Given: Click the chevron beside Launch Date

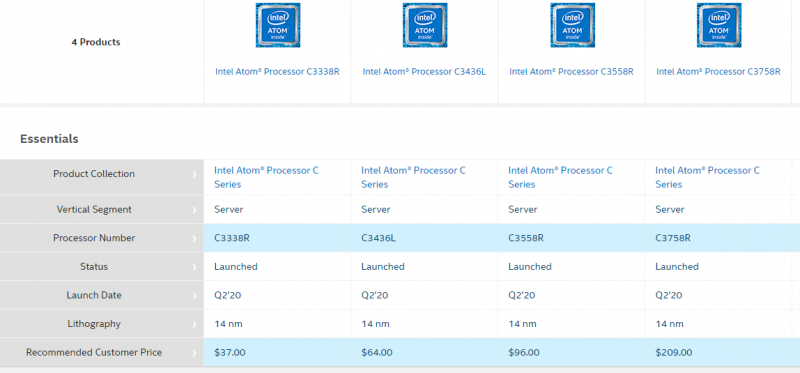Looking at the screenshot, I should tap(194, 295).
